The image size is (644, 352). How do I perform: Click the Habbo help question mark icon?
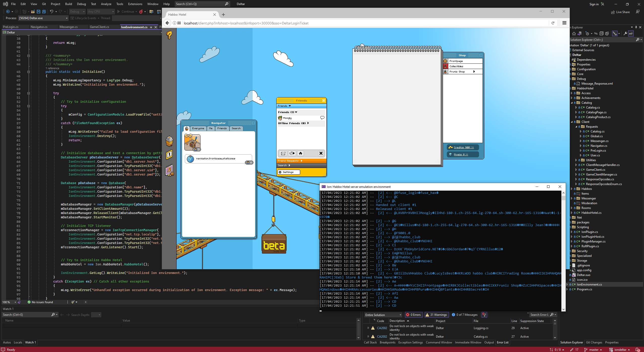169,35
